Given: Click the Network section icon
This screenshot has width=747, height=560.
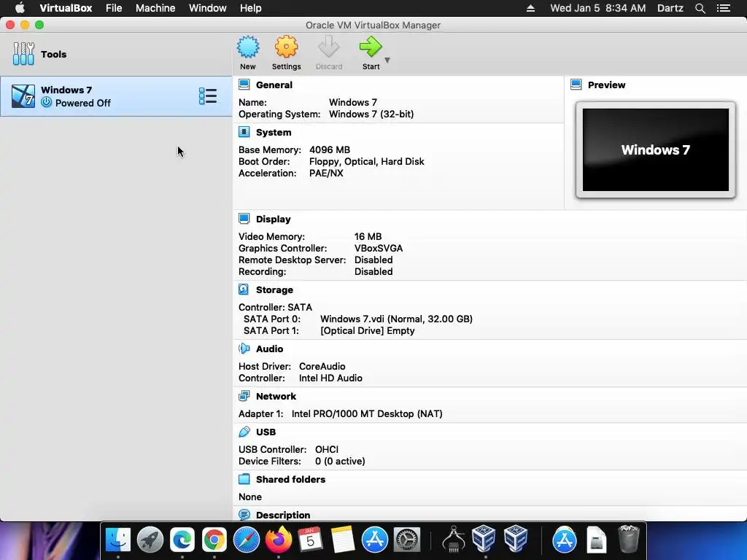Looking at the screenshot, I should 244,396.
